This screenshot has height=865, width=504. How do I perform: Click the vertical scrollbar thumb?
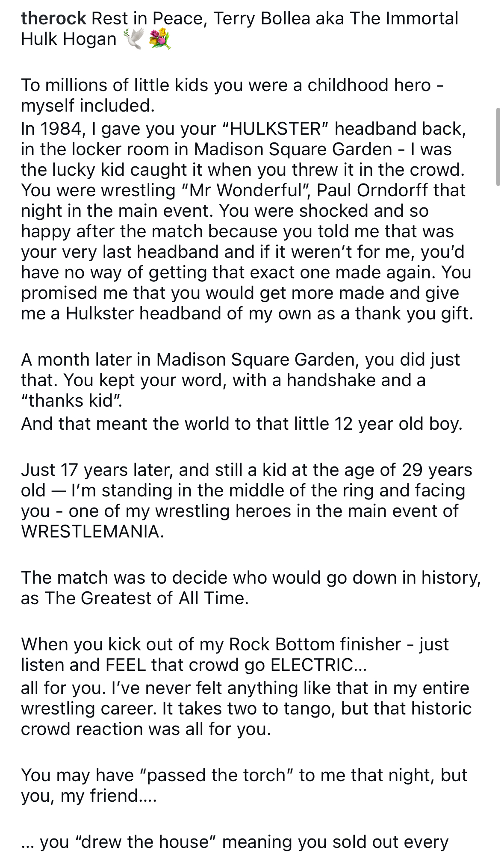498,147
